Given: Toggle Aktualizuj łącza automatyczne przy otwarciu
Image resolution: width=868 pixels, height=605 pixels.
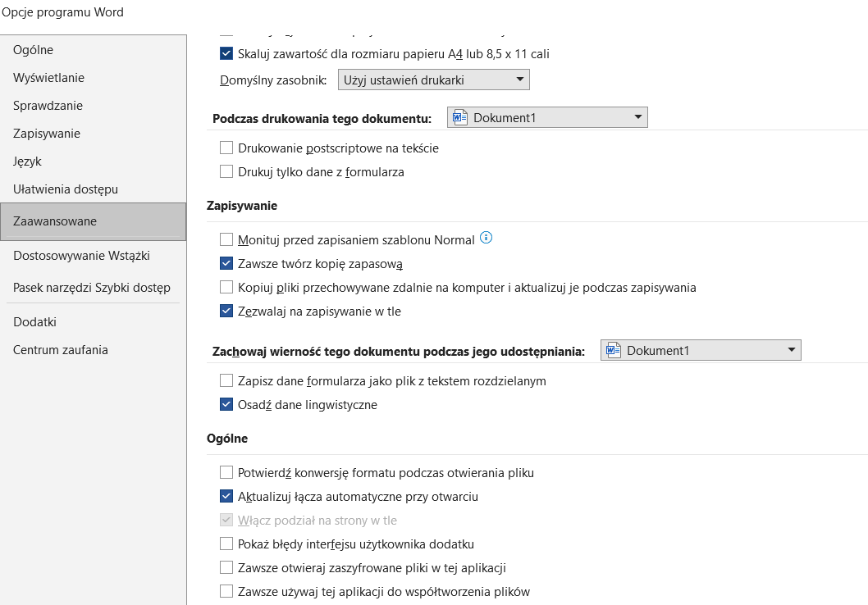Looking at the screenshot, I should coord(226,496).
